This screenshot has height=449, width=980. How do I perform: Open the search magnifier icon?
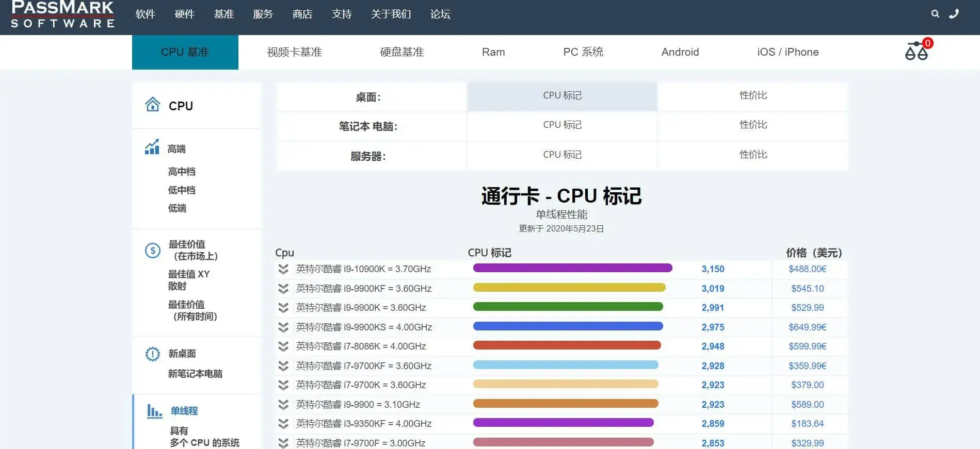(x=935, y=14)
